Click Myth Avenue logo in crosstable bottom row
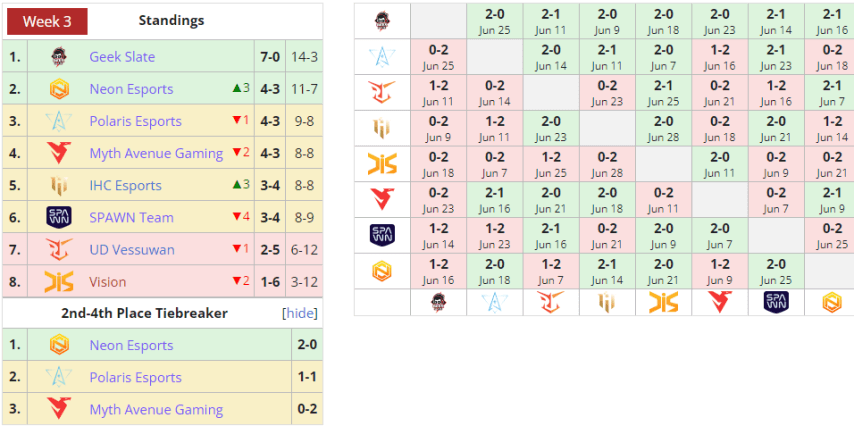This screenshot has width=854, height=426. (720, 302)
